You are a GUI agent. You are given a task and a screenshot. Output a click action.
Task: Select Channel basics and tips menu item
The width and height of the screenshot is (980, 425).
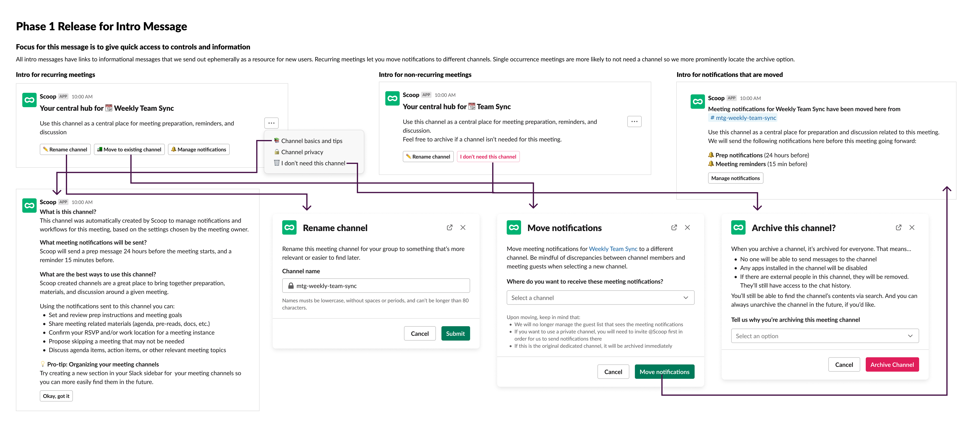[311, 141]
